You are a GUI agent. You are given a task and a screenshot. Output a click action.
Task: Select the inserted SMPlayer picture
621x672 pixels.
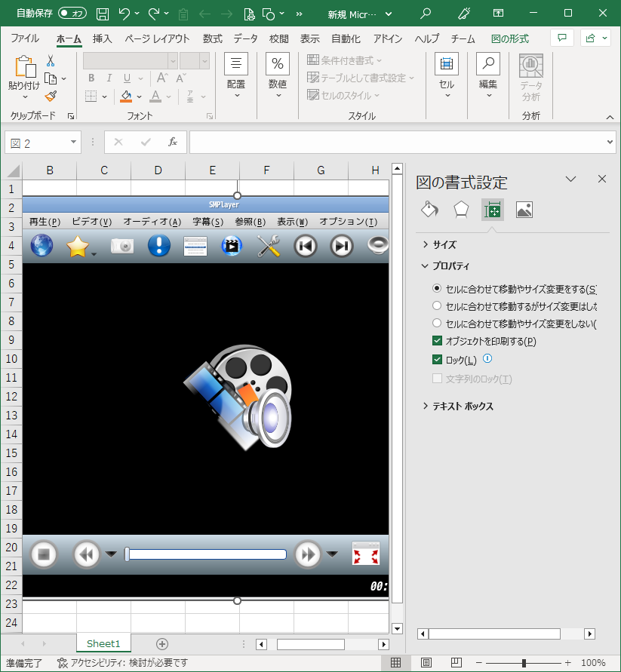[x=205, y=398]
